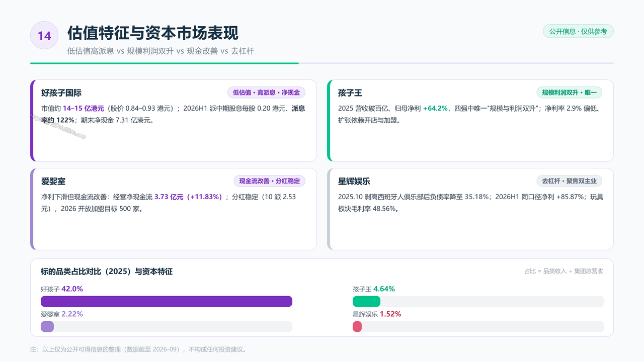The image size is (644, 362).
Task: Click the 低估值 · 高派息 · 净现金 tag
Action: [266, 93]
